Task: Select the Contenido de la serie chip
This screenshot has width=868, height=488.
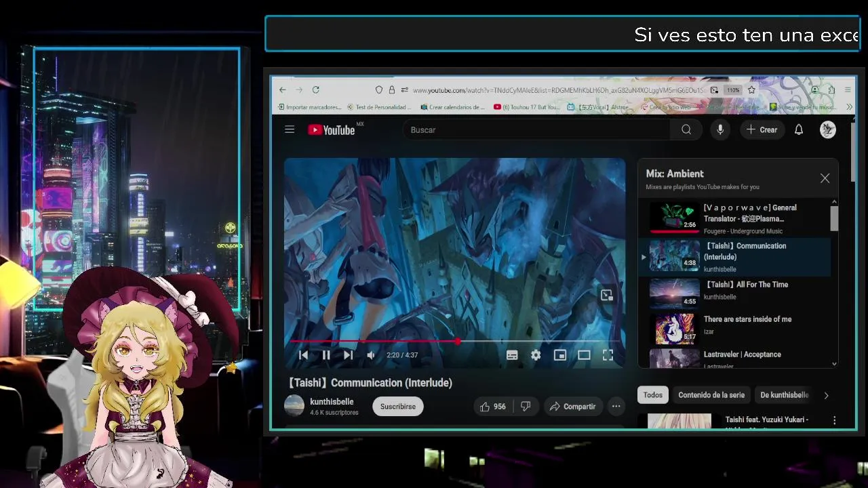Action: 711,395
